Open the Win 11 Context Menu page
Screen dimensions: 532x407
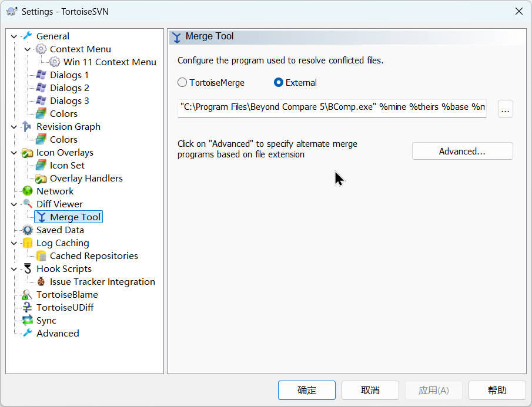click(109, 62)
